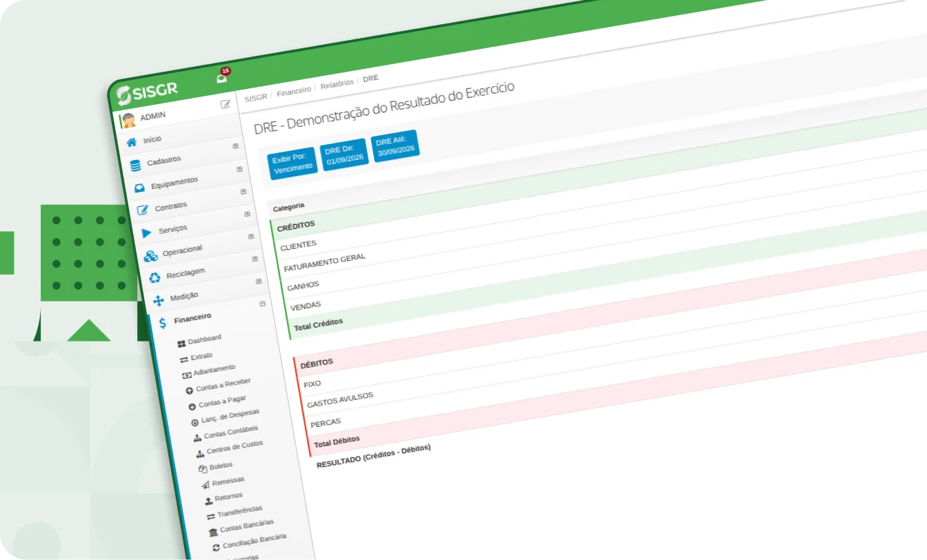927x560 pixels.
Task: Click the Contas Bancárias bank icon
Action: point(213,532)
